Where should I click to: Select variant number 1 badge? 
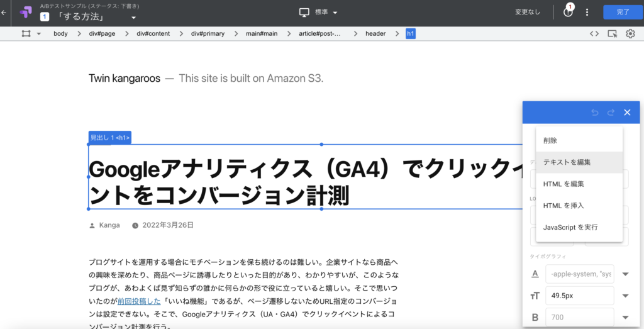point(45,17)
